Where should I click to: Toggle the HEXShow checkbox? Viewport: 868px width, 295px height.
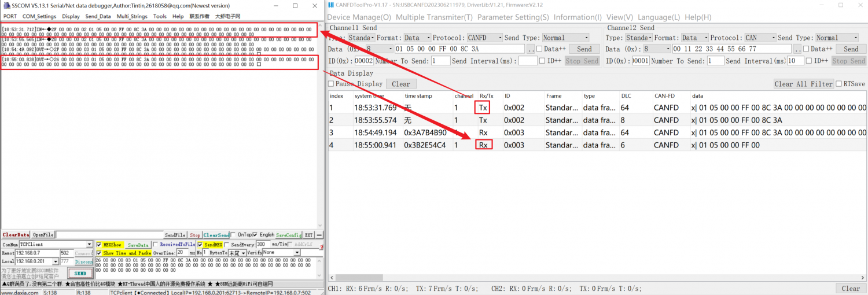tap(100, 245)
